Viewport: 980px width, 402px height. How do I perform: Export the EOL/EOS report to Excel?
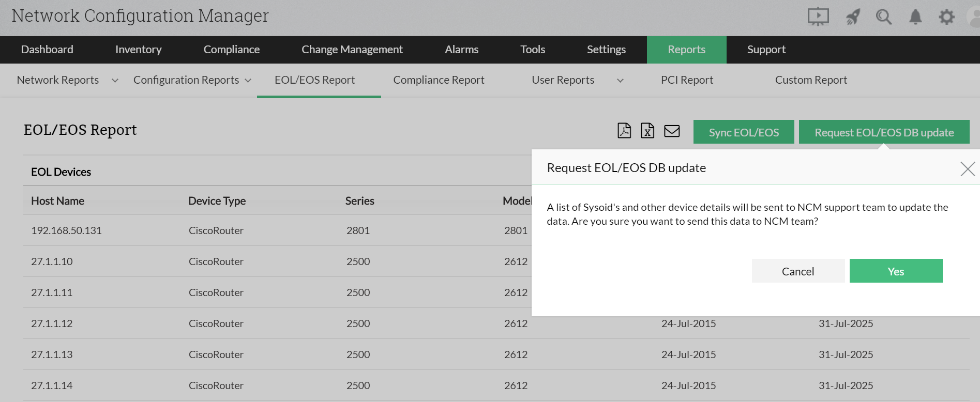(x=647, y=131)
